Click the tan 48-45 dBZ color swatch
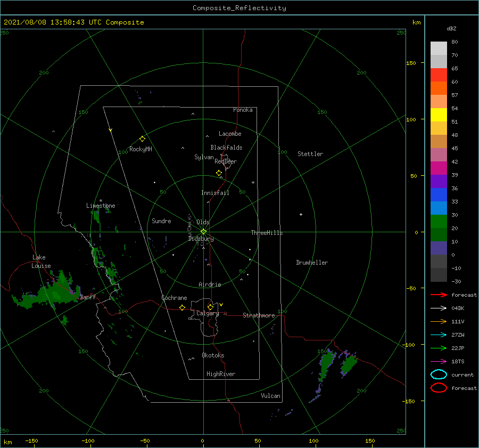Viewport: 479px width, 448px height. pyautogui.click(x=439, y=142)
